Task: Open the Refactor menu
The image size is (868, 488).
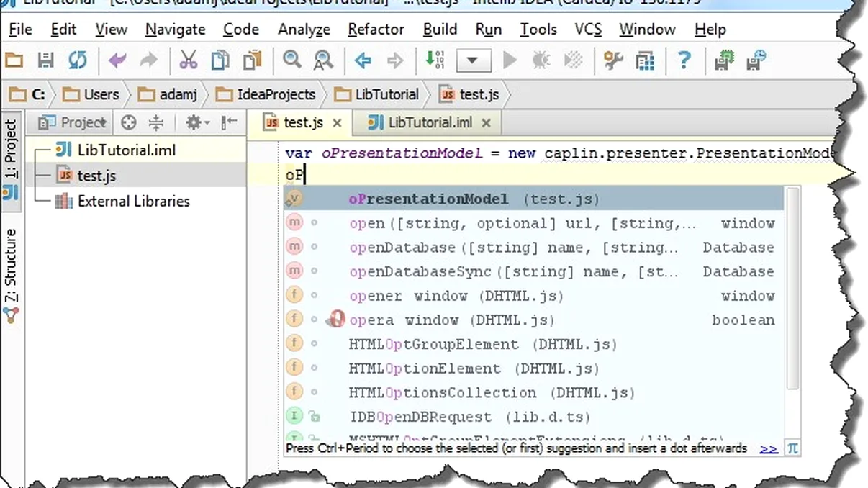Action: 376,30
